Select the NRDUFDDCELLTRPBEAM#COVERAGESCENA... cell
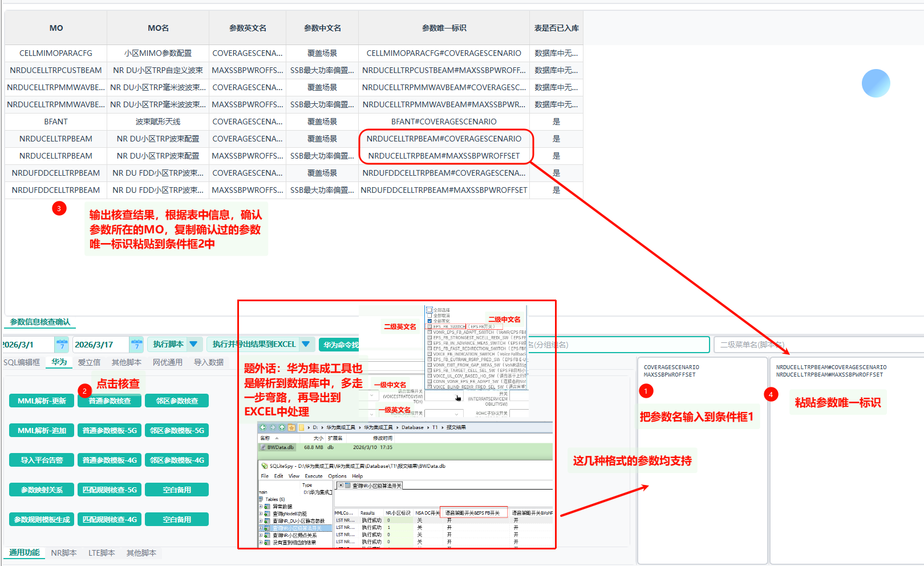Viewport: 924px width, 566px height. (x=444, y=173)
